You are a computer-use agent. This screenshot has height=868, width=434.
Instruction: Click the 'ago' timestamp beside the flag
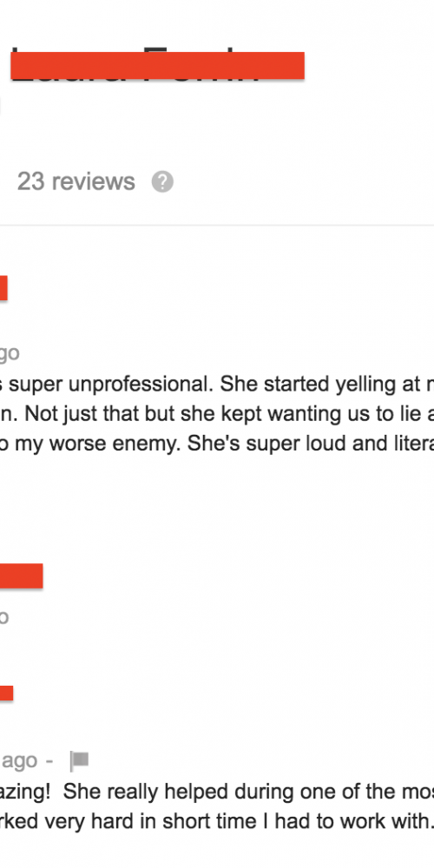[19, 761]
